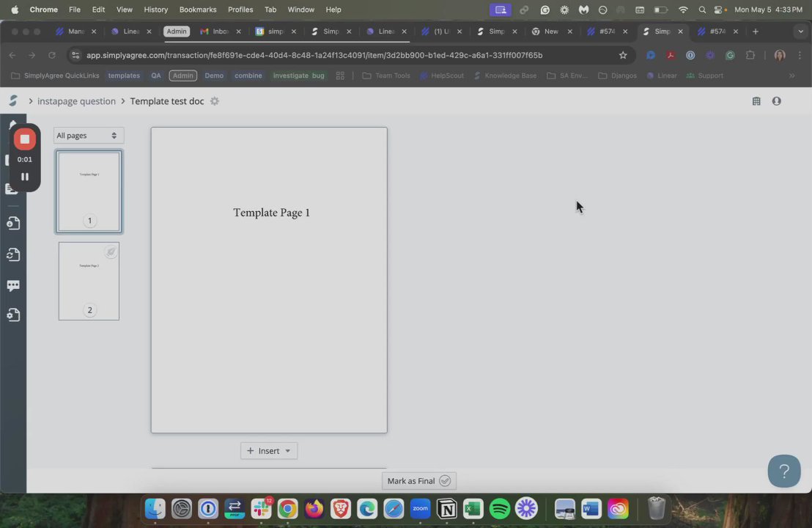
Task: Open Microsoft Word from the Dock
Action: (x=591, y=509)
